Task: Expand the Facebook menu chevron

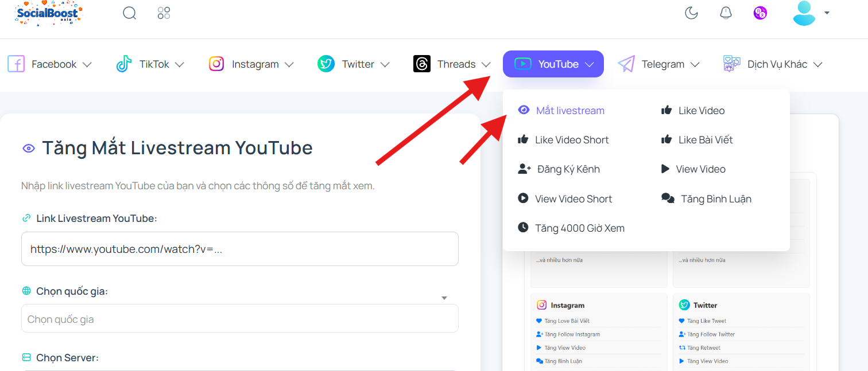Action: click(x=87, y=64)
